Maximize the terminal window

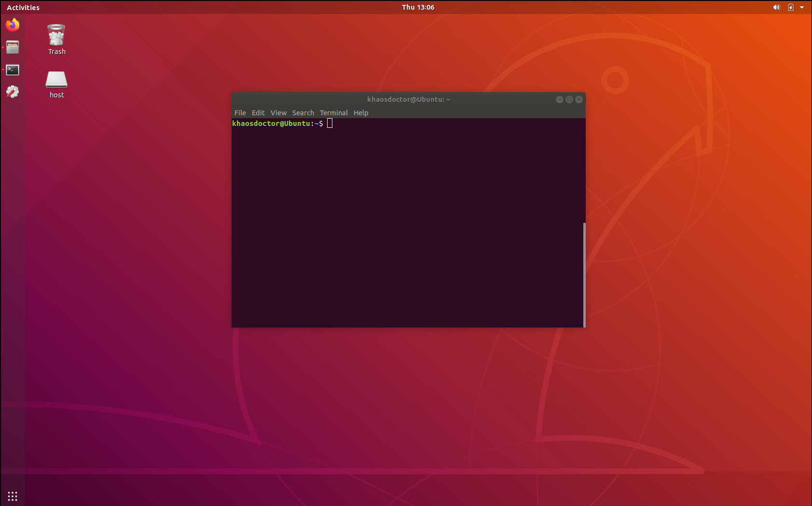[x=569, y=99]
